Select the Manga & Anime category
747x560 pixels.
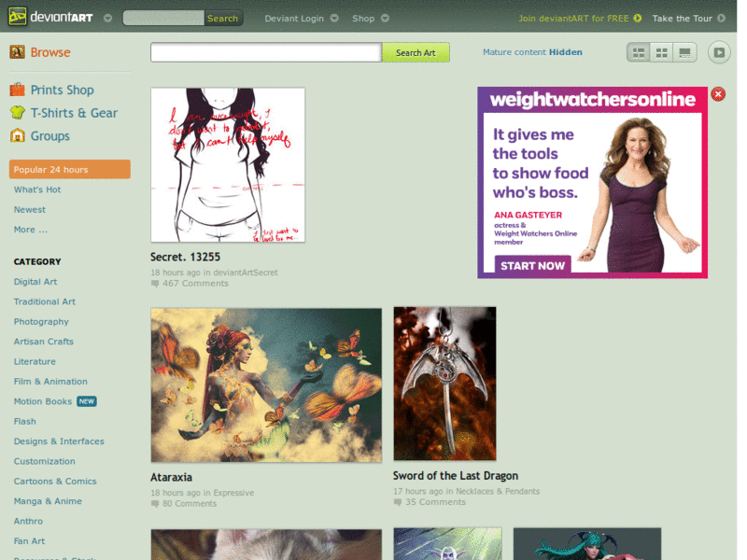tap(48, 501)
